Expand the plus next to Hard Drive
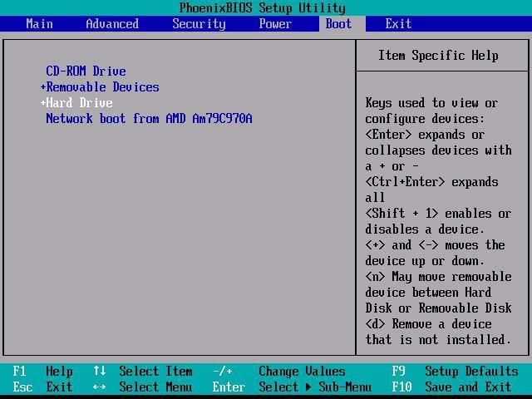Image resolution: width=532 pixels, height=399 pixels. [43, 102]
